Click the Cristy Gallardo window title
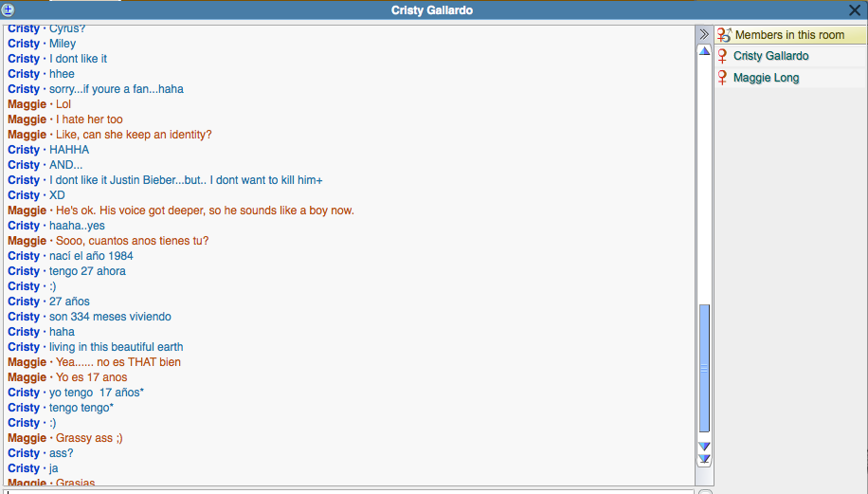 pyautogui.click(x=432, y=10)
